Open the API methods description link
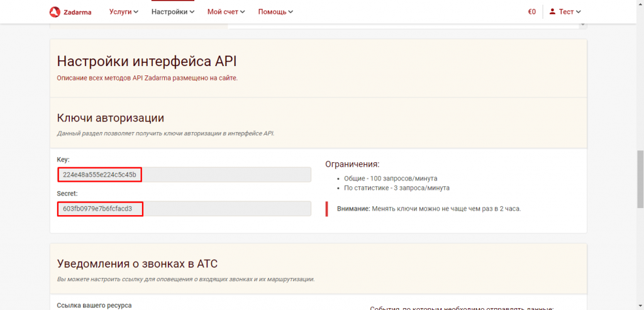644x310 pixels. click(x=147, y=78)
